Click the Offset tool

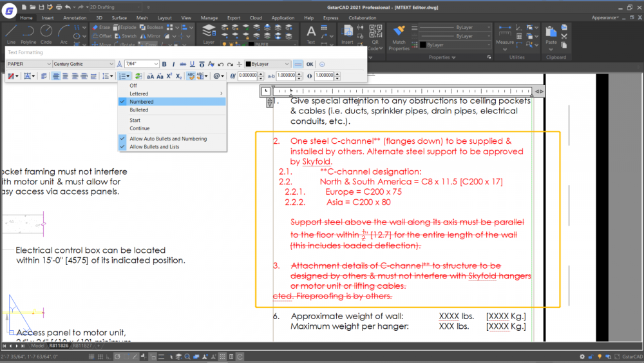click(x=102, y=36)
